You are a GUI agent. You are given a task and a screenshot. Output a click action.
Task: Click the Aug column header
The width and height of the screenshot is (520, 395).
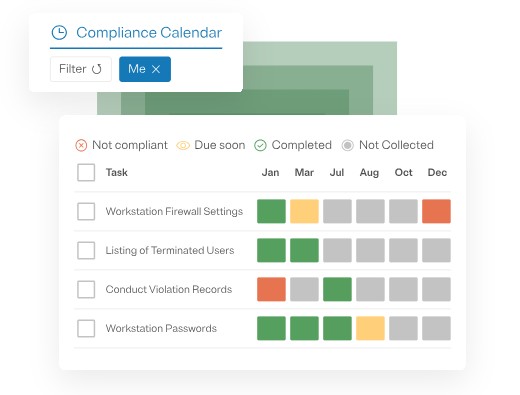pyautogui.click(x=369, y=173)
